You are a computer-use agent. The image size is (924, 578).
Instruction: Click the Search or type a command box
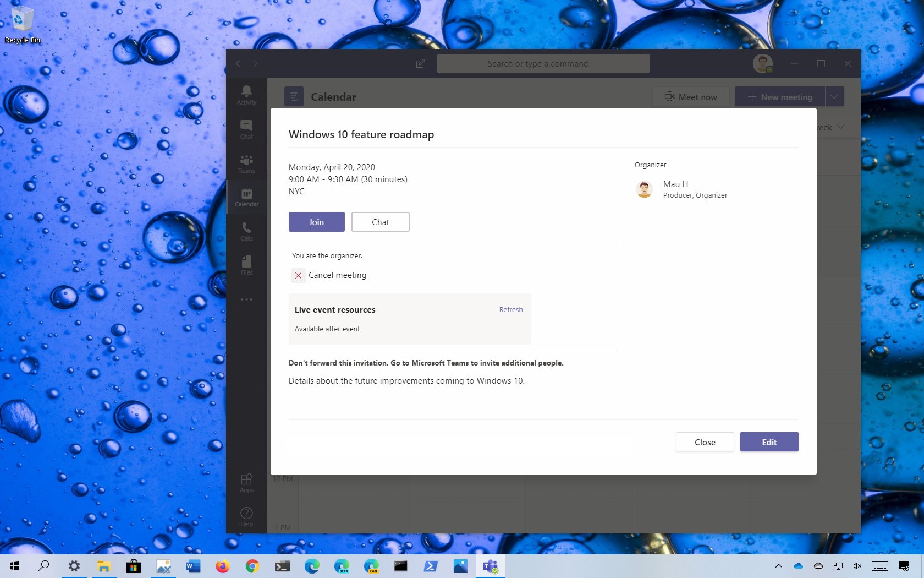tap(543, 64)
